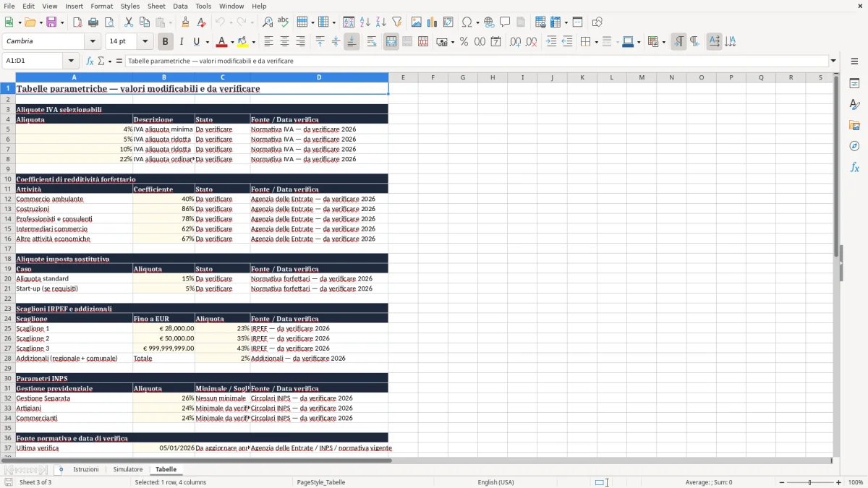Viewport: 868px width, 488px height.
Task: Insert an image
Action: 417,22
